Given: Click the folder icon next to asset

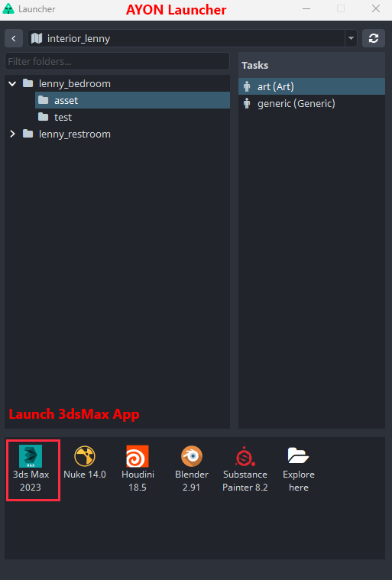Looking at the screenshot, I should pyautogui.click(x=44, y=100).
